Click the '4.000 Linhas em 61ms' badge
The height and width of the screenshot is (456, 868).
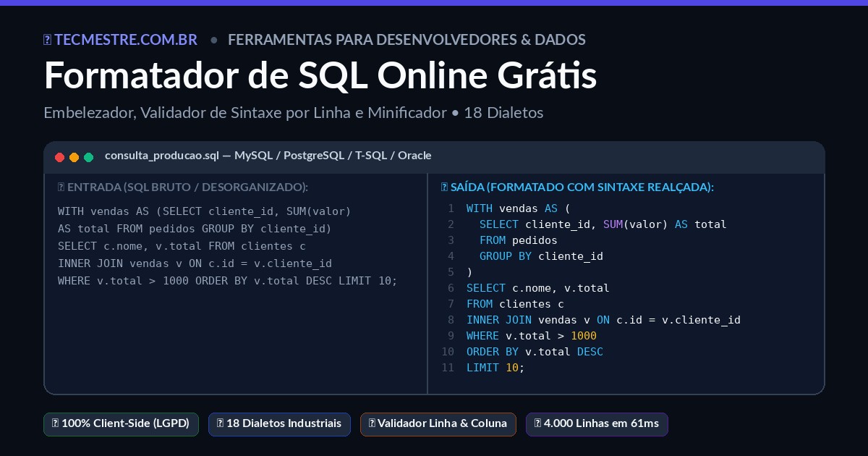pos(597,424)
